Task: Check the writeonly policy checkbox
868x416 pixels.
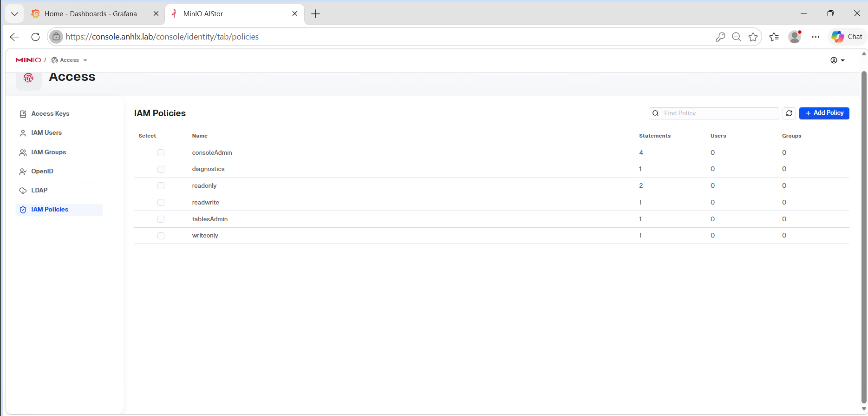Action: [x=161, y=236]
